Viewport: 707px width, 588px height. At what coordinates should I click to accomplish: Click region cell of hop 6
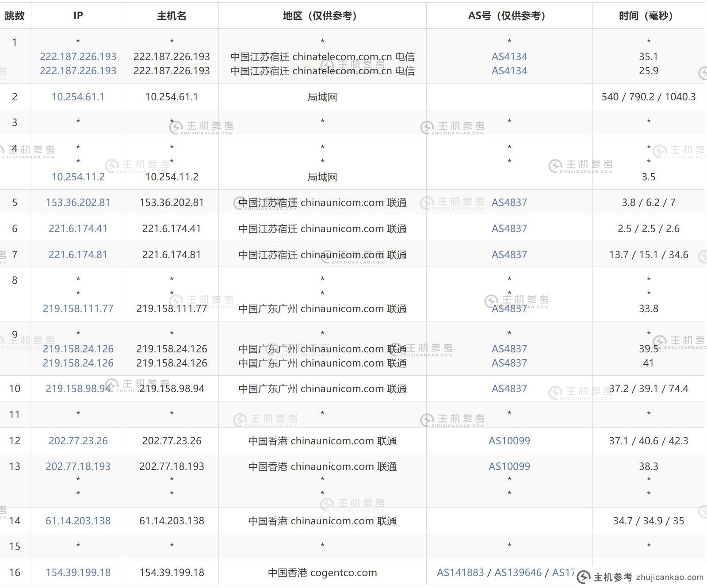coord(322,229)
